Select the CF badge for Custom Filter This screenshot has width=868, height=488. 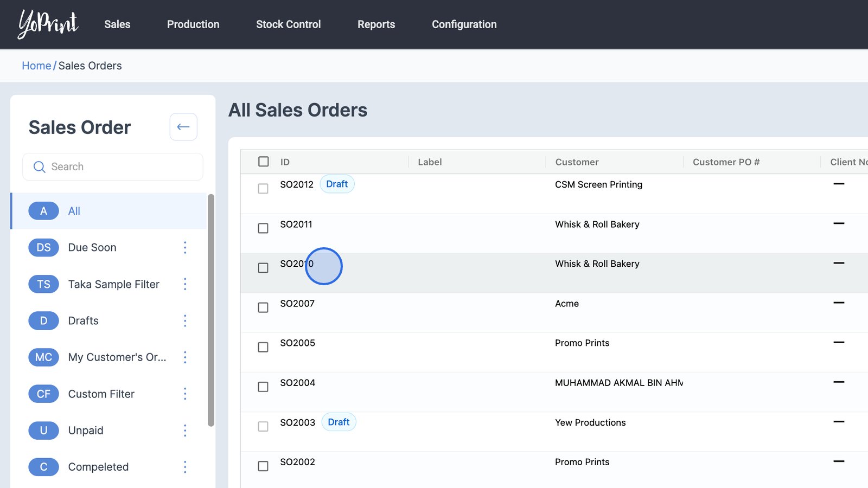(43, 394)
